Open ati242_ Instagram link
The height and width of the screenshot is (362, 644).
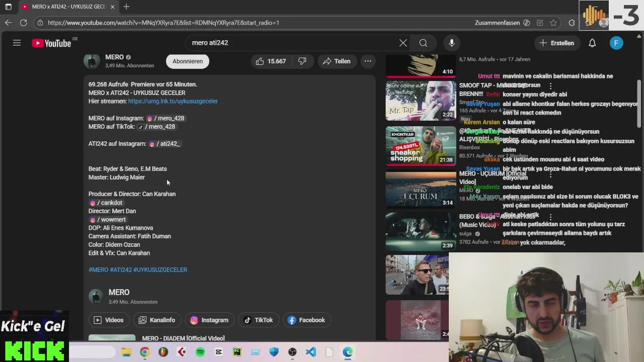(165, 144)
